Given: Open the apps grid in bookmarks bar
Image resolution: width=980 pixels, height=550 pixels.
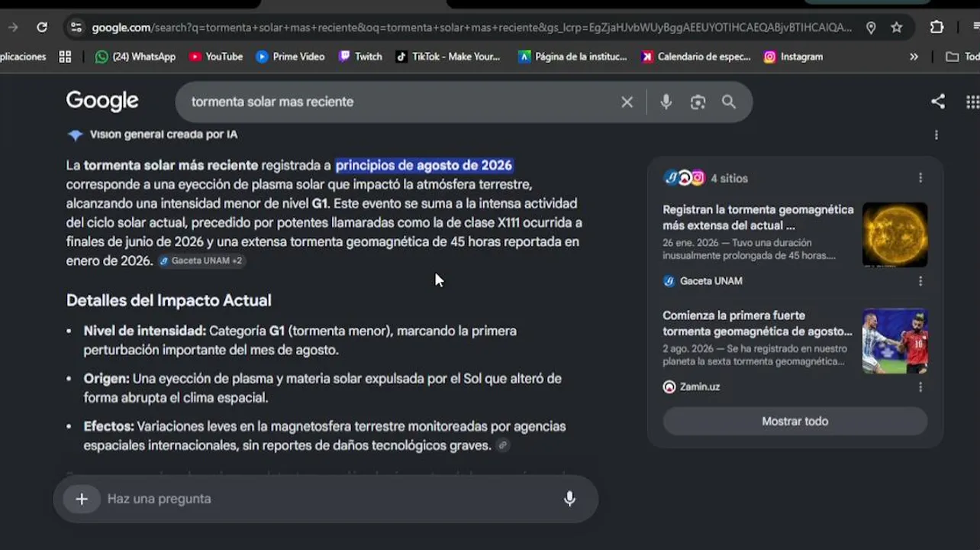Looking at the screenshot, I should pyautogui.click(x=65, y=57).
